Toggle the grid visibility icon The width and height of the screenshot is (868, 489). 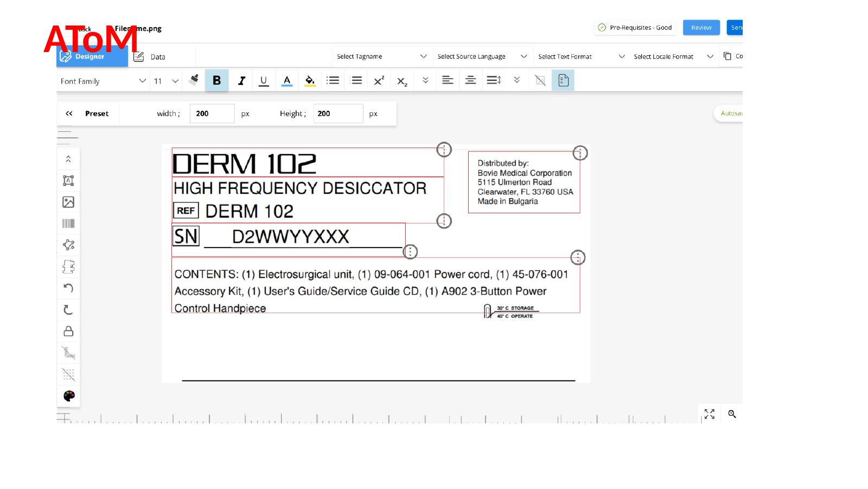[x=68, y=374]
